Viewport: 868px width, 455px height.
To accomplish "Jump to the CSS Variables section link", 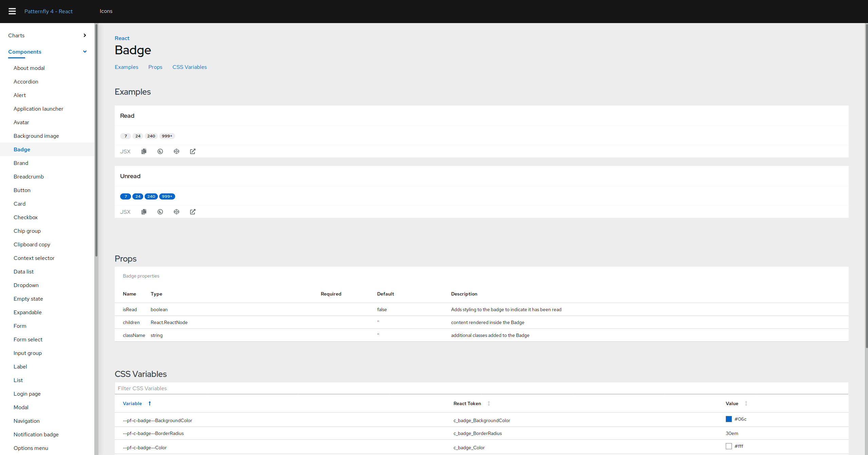I will coord(189,67).
